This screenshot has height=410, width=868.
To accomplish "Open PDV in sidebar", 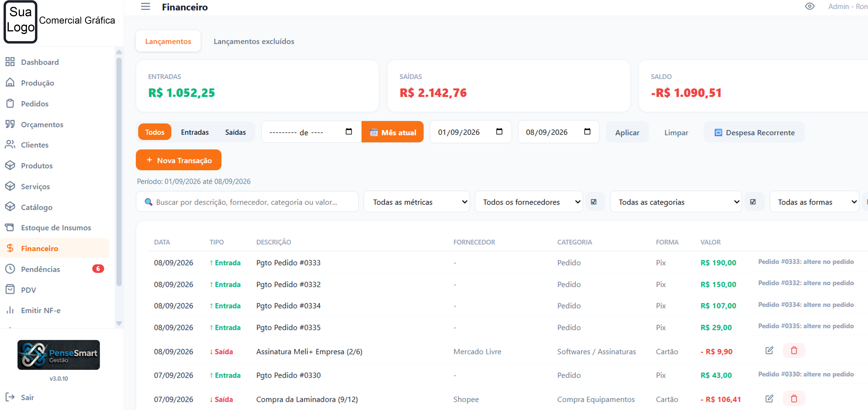I will click(28, 290).
